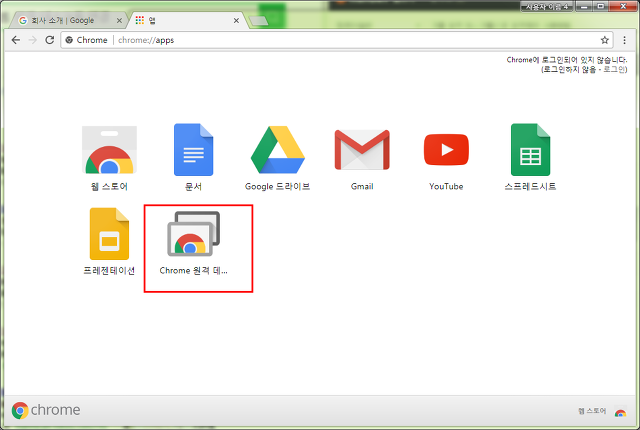Maximize the Chrome window
This screenshot has width=640, height=430.
[600, 6]
